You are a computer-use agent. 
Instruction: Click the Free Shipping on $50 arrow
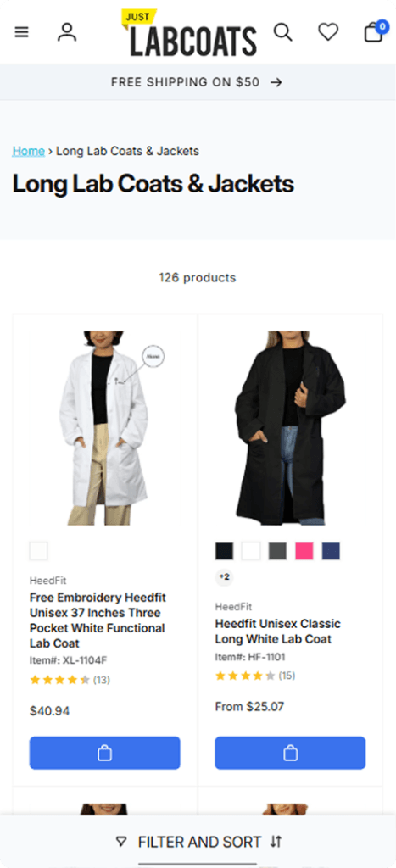click(276, 82)
